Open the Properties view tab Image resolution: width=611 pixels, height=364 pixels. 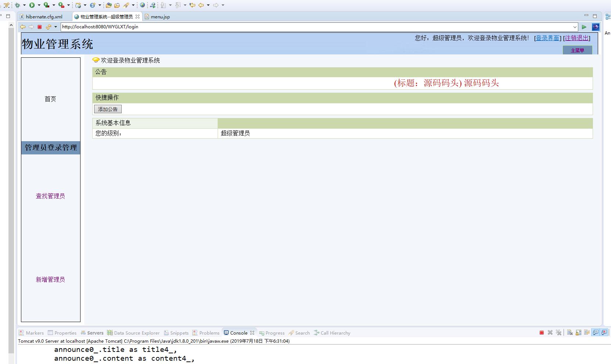pyautogui.click(x=62, y=333)
